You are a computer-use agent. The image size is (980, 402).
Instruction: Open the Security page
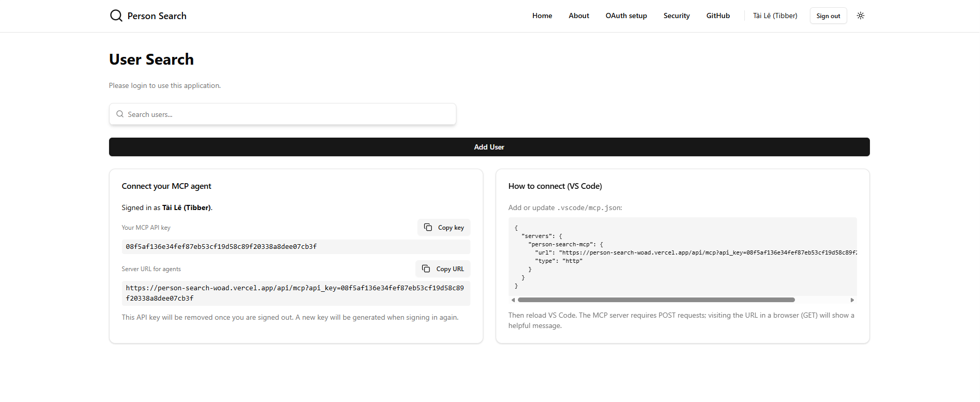tap(677, 16)
